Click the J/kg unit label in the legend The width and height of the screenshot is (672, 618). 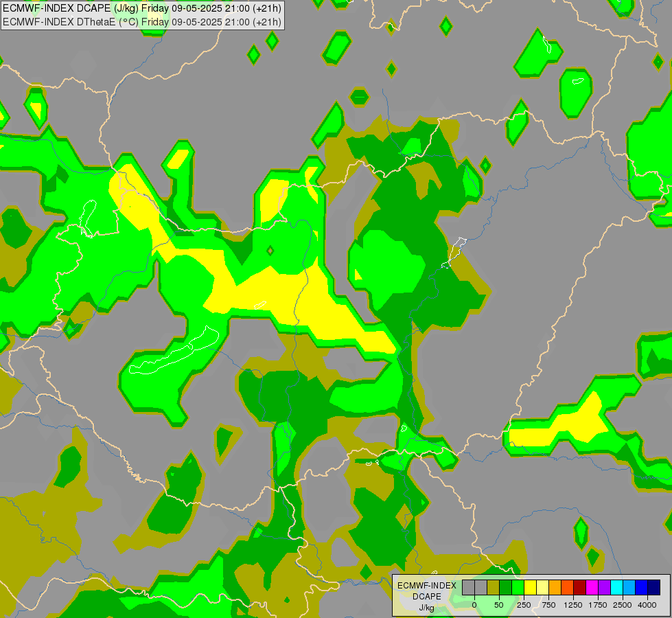(x=426, y=608)
